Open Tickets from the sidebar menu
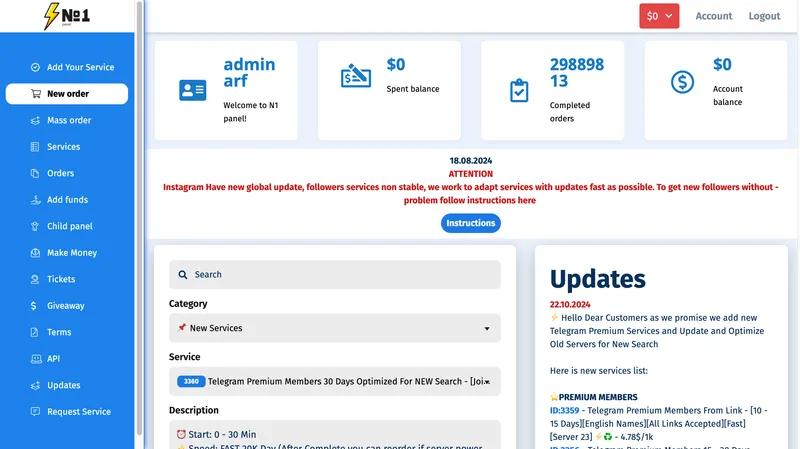Screen dimensions: 800x449 coord(61,279)
